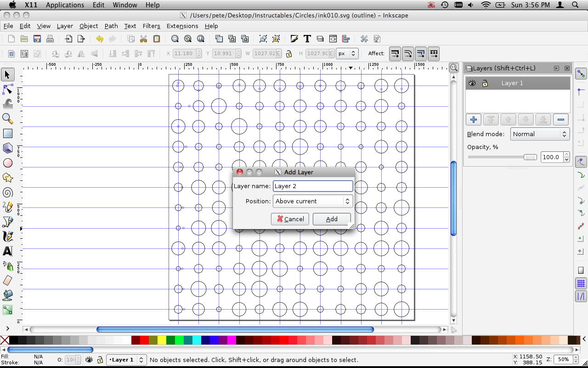
Task: Select the Rectangle tool
Action: [x=7, y=133]
